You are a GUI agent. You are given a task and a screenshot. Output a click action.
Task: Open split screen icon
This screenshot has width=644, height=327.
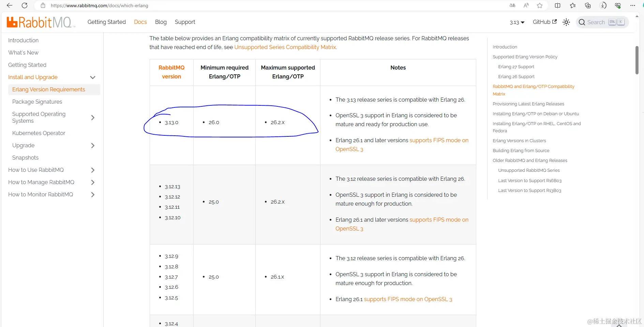558,5
